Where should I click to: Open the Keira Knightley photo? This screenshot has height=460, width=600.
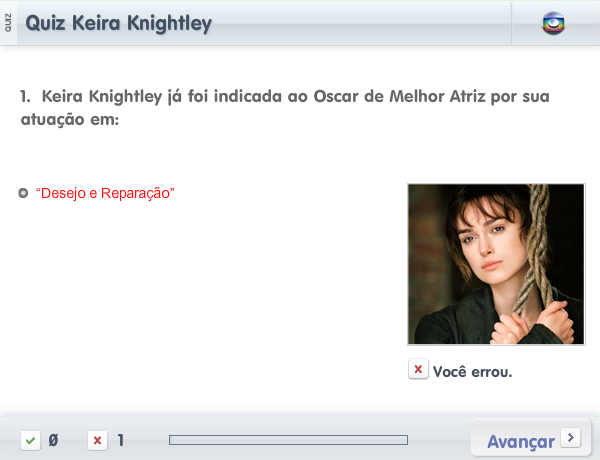[x=496, y=264]
